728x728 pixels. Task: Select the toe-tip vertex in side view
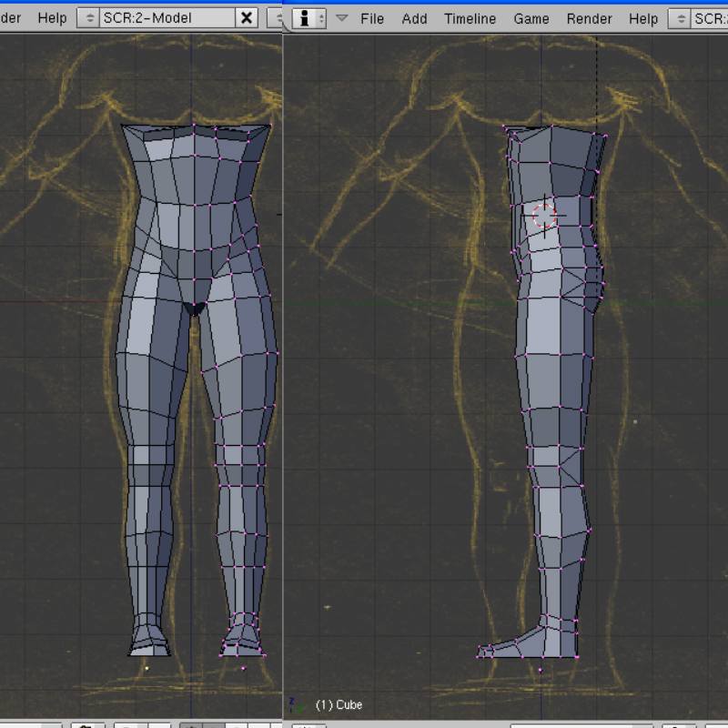pyautogui.click(x=478, y=656)
